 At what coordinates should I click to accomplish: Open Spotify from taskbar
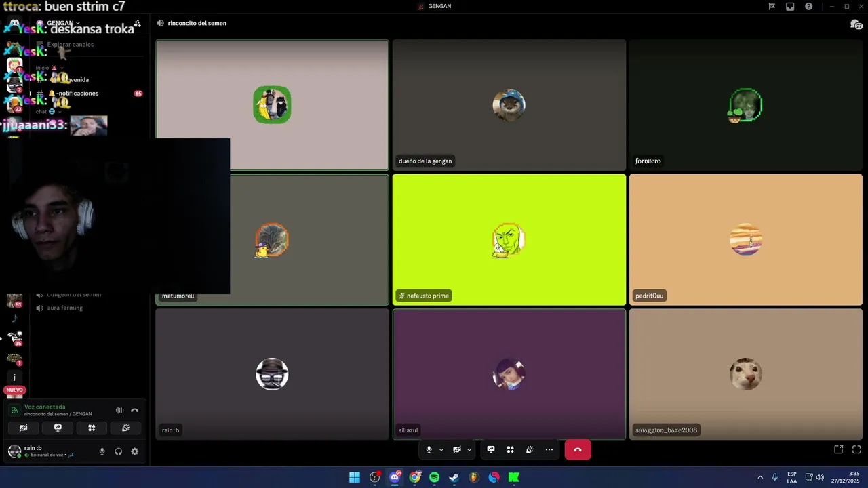coord(434,477)
